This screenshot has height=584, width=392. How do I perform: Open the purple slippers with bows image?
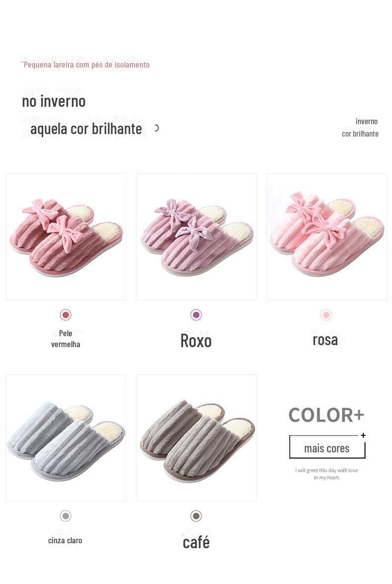(196, 236)
